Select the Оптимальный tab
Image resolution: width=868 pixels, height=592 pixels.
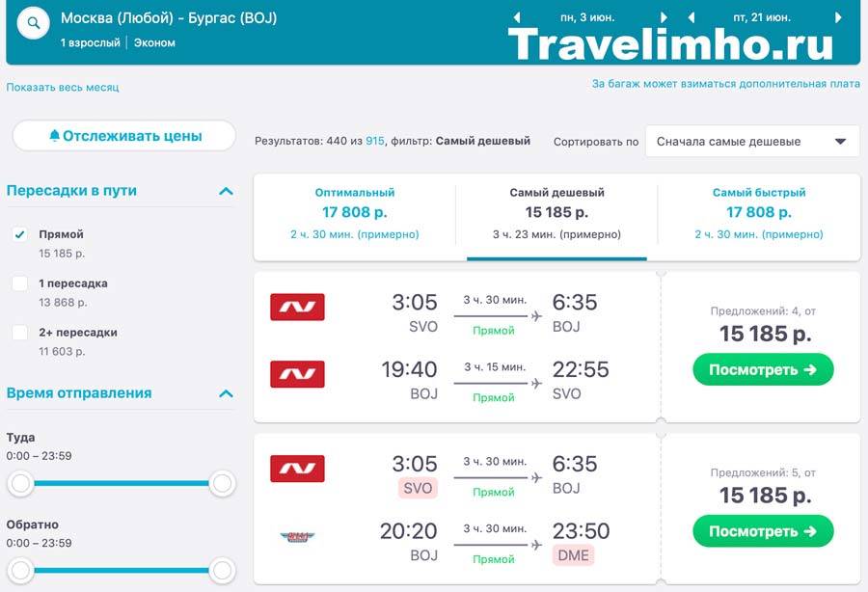pos(355,213)
